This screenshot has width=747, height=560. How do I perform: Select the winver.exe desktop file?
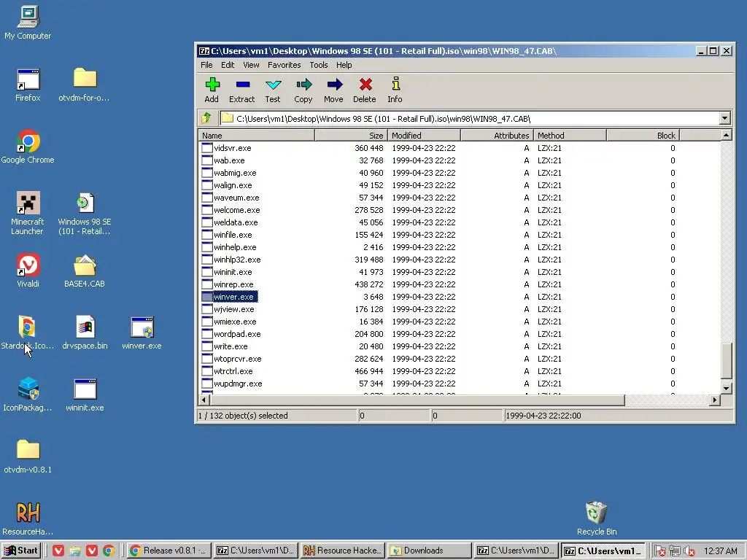coord(142,332)
